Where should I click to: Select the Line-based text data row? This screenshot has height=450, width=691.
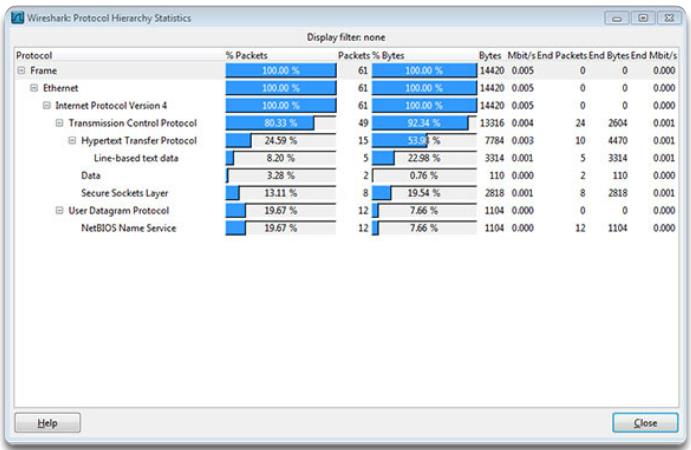[136, 158]
